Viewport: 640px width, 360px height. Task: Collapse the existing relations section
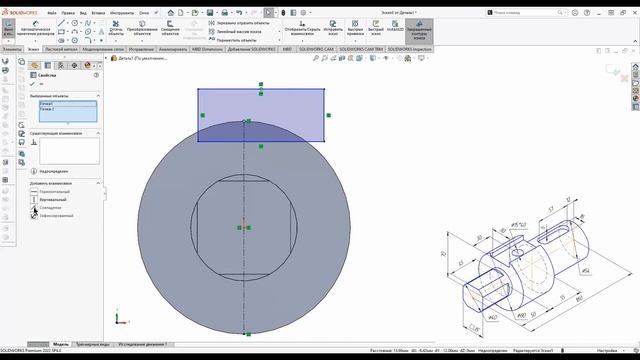[98, 133]
